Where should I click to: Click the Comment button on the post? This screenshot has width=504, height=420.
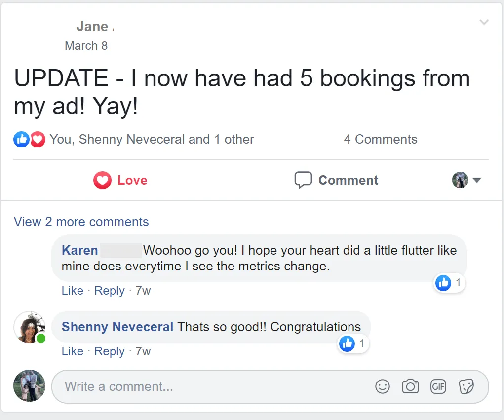[337, 180]
